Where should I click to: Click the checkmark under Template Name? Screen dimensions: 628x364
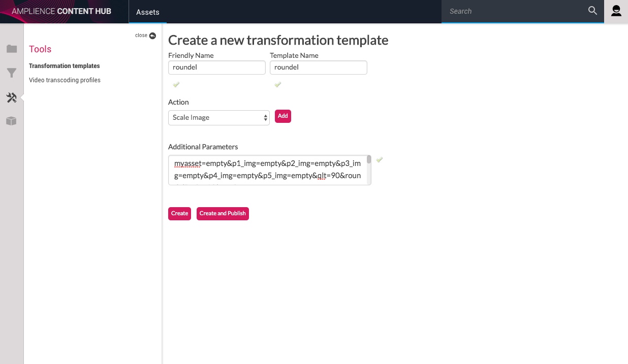point(278,84)
